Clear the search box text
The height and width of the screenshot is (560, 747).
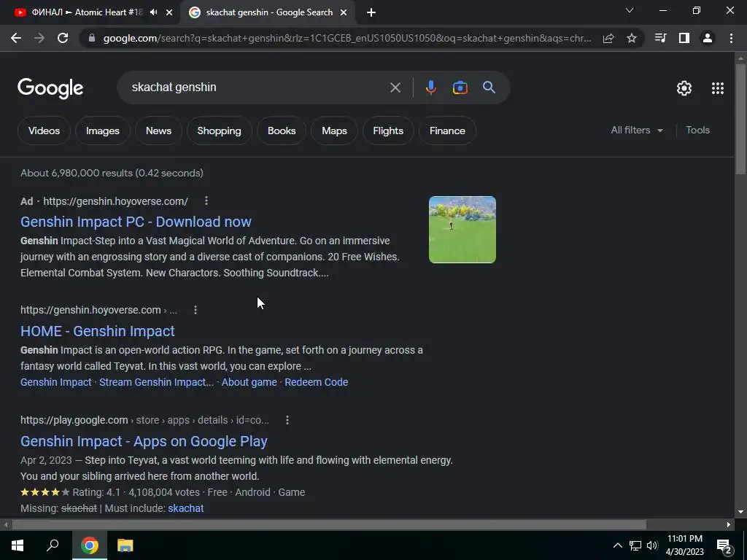click(395, 87)
